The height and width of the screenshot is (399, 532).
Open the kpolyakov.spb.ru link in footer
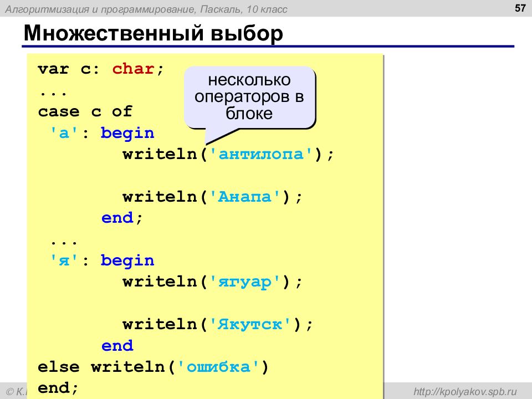click(465, 392)
